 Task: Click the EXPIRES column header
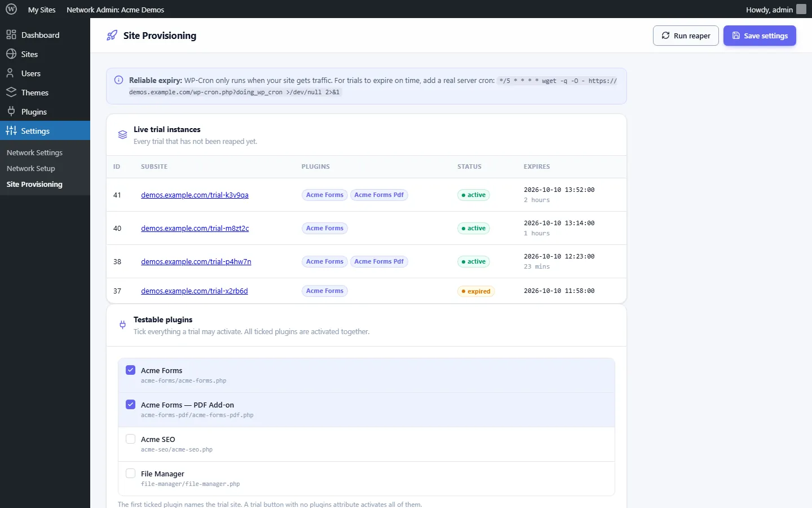tap(537, 167)
